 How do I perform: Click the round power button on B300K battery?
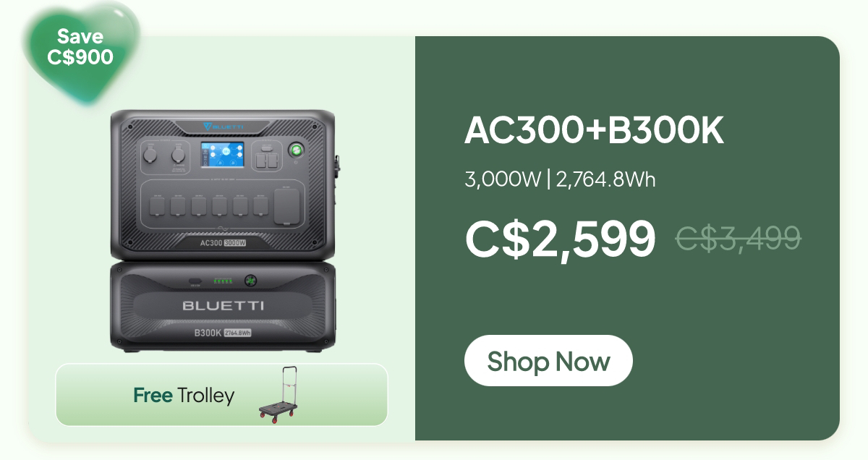click(251, 280)
